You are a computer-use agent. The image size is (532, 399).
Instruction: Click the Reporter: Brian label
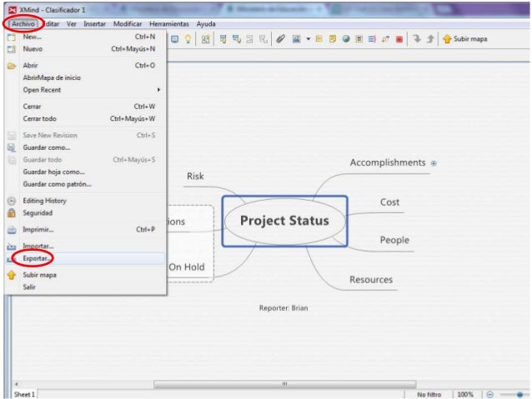coord(284,308)
